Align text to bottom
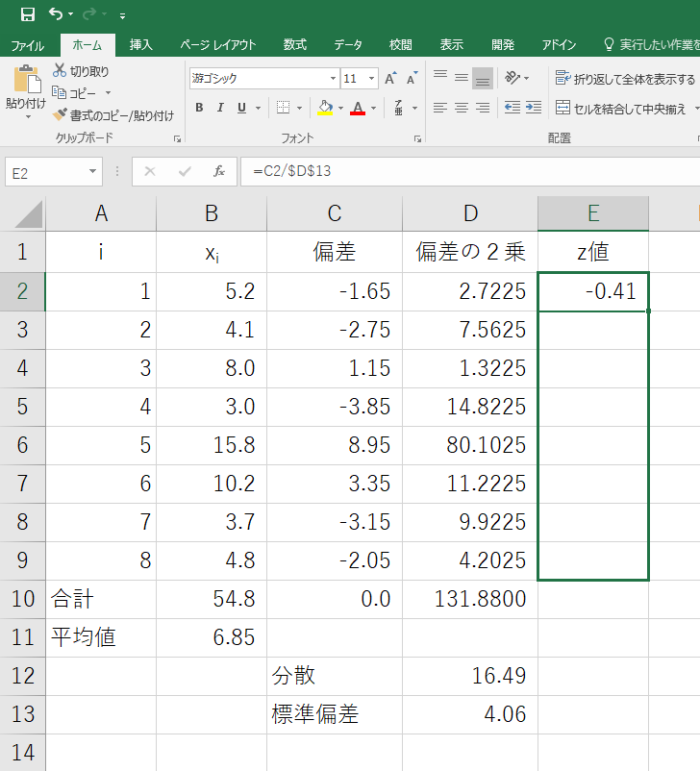700x771 pixels. point(483,78)
